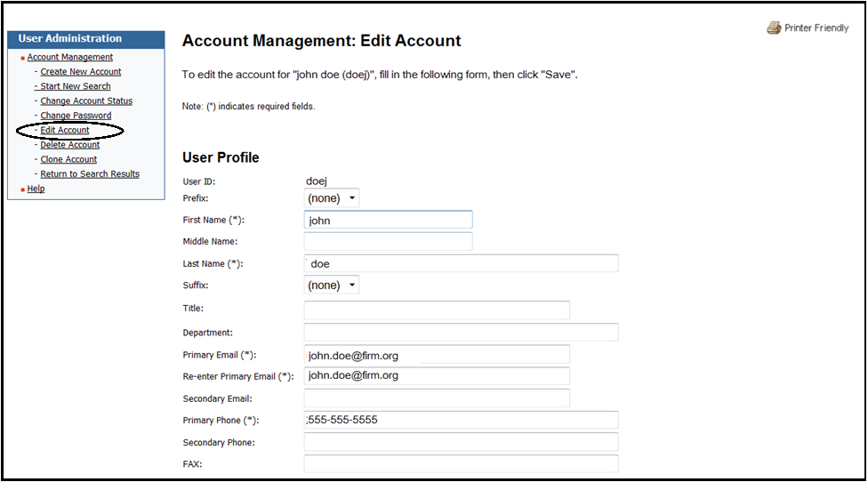This screenshot has height=482, width=868.
Task: Select Create New Account link
Action: (80, 72)
